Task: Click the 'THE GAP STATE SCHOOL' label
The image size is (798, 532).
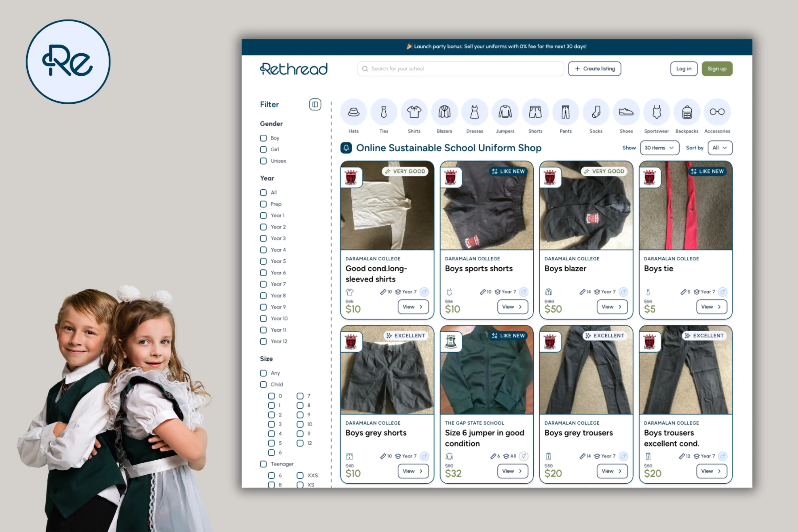Action: (x=474, y=423)
